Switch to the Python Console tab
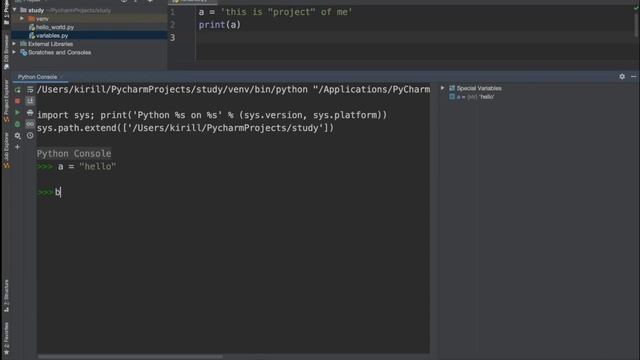This screenshot has height=360, width=640. point(37,77)
